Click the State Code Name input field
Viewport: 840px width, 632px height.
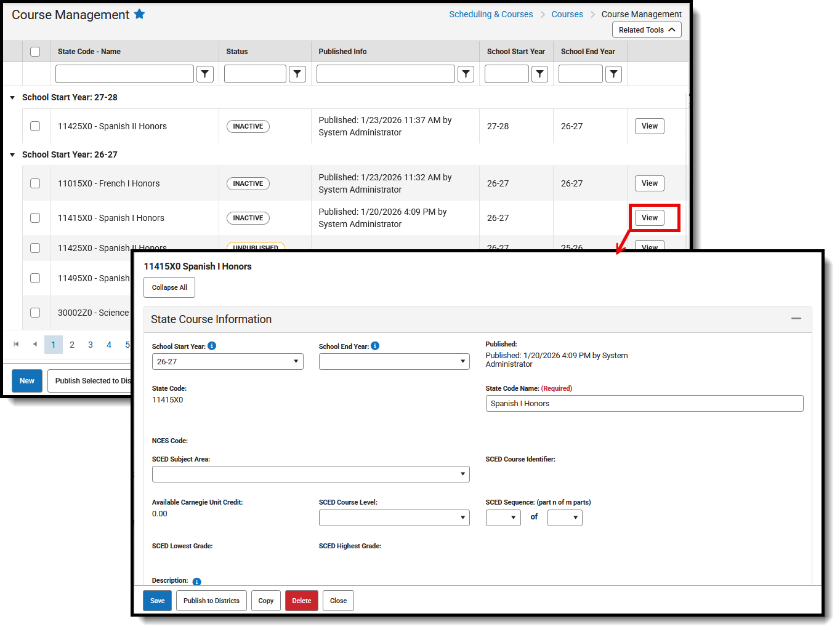pos(644,403)
